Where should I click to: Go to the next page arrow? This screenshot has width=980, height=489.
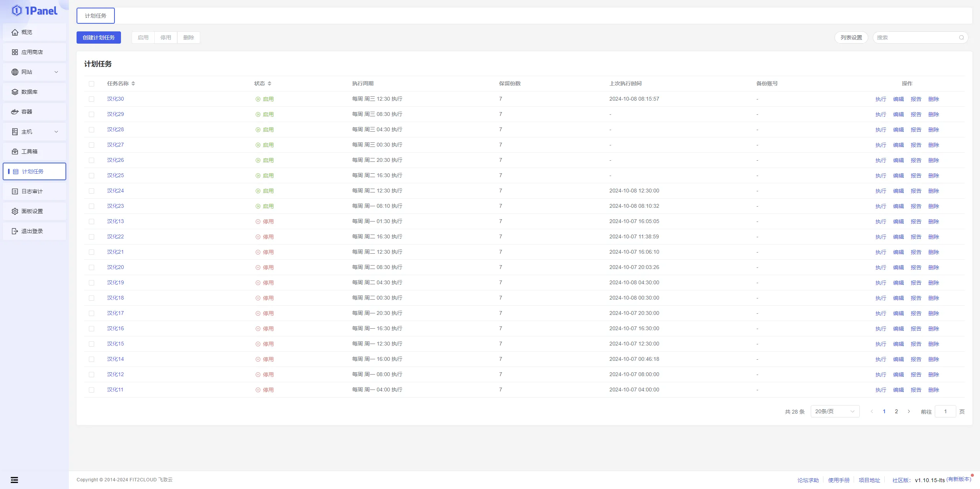point(908,411)
